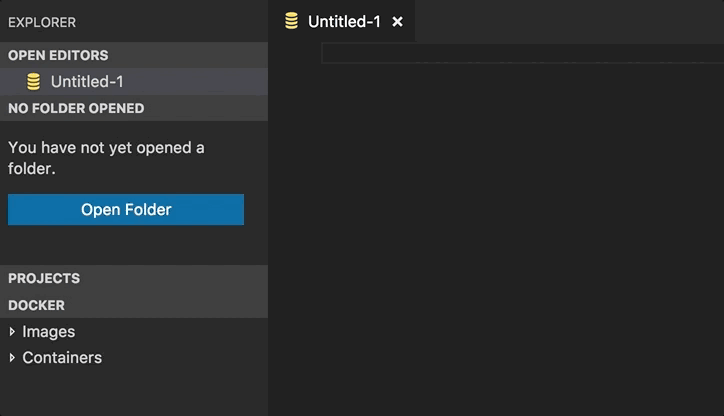Collapse the Docker section header

click(x=134, y=305)
